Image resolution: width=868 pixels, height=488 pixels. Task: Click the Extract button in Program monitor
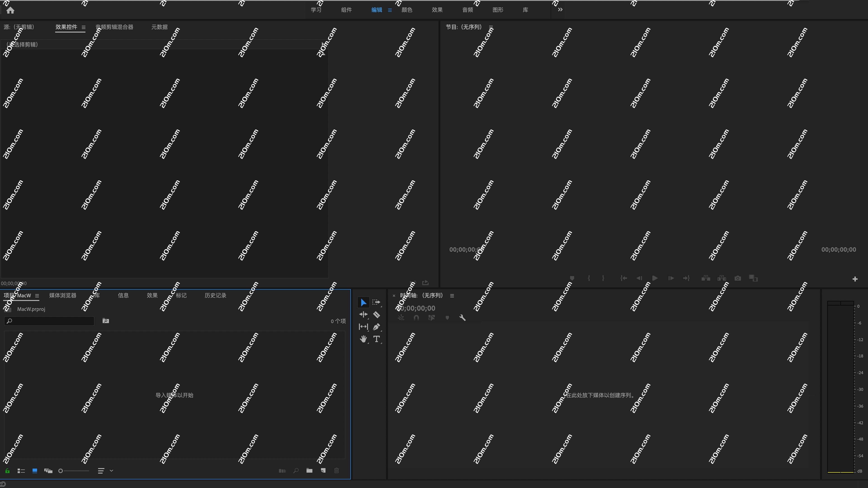pyautogui.click(x=722, y=278)
